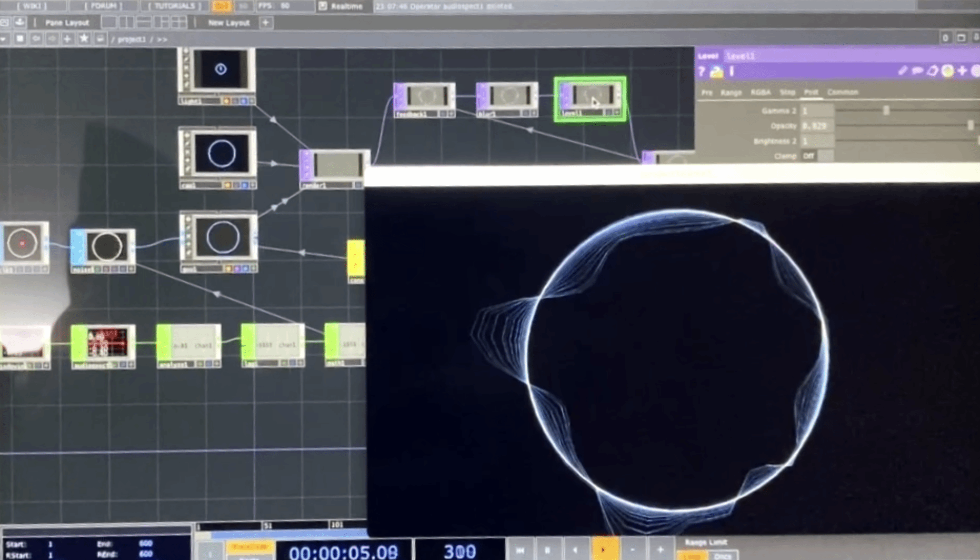Viewport: 980px width, 560px height.
Task: Select the four-pane grid layout option
Action: 179,23
